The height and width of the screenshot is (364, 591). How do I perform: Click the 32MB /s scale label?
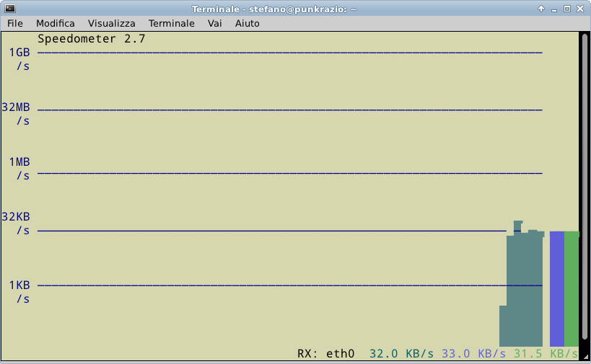pyautogui.click(x=16, y=114)
